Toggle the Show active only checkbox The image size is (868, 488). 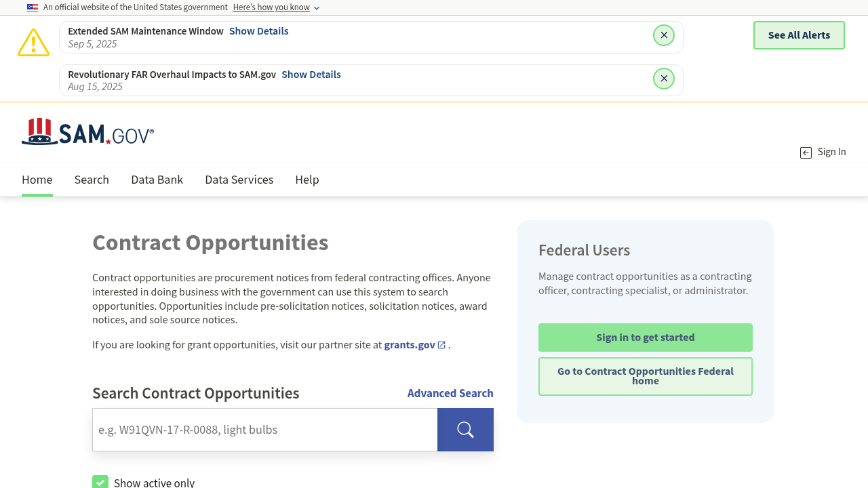pyautogui.click(x=100, y=482)
